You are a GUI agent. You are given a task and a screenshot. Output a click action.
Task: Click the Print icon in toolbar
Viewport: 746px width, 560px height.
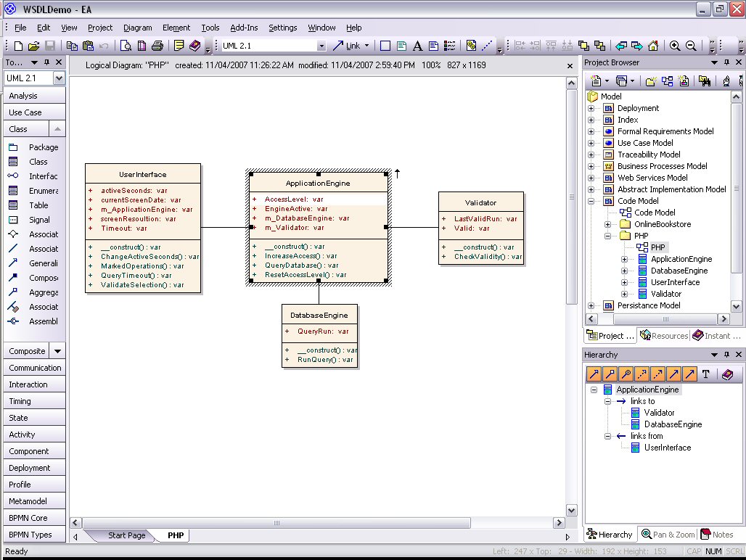157,46
